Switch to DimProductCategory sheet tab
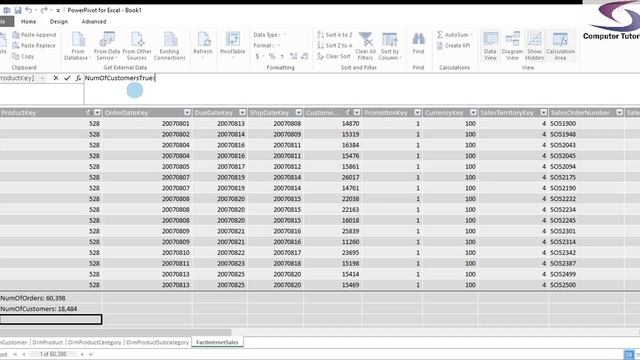The image size is (640, 360). tap(95, 342)
